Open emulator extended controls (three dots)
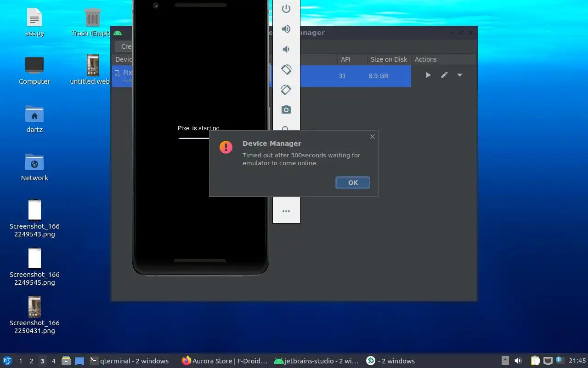The width and height of the screenshot is (588, 368). point(286,211)
